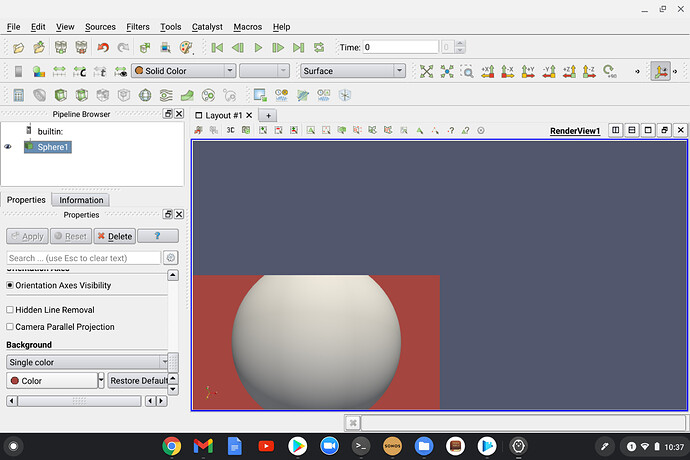The width and height of the screenshot is (690, 460).
Task: Expand hidden camera toolbar items chevron
Action: pyautogui.click(x=637, y=71)
